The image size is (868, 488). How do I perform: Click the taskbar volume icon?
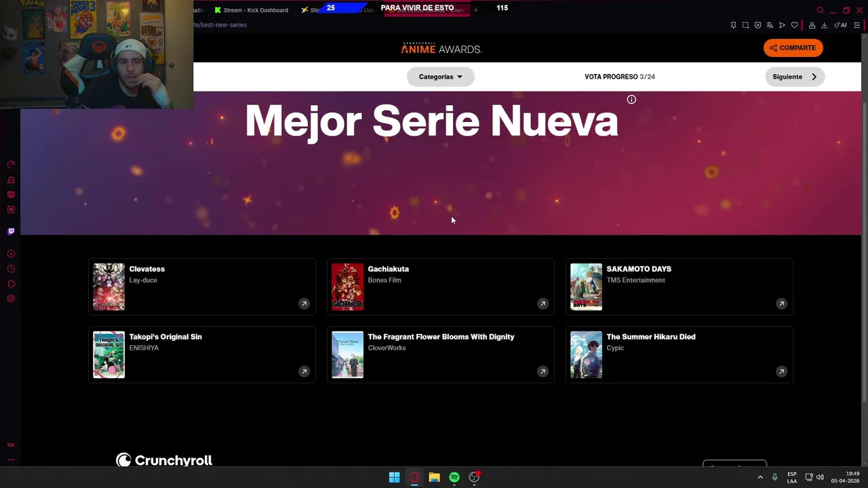(820, 477)
